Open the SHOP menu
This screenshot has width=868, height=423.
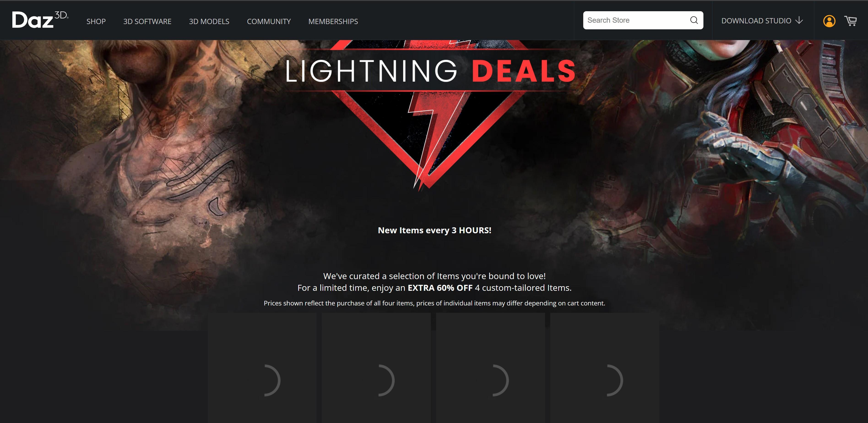point(96,21)
